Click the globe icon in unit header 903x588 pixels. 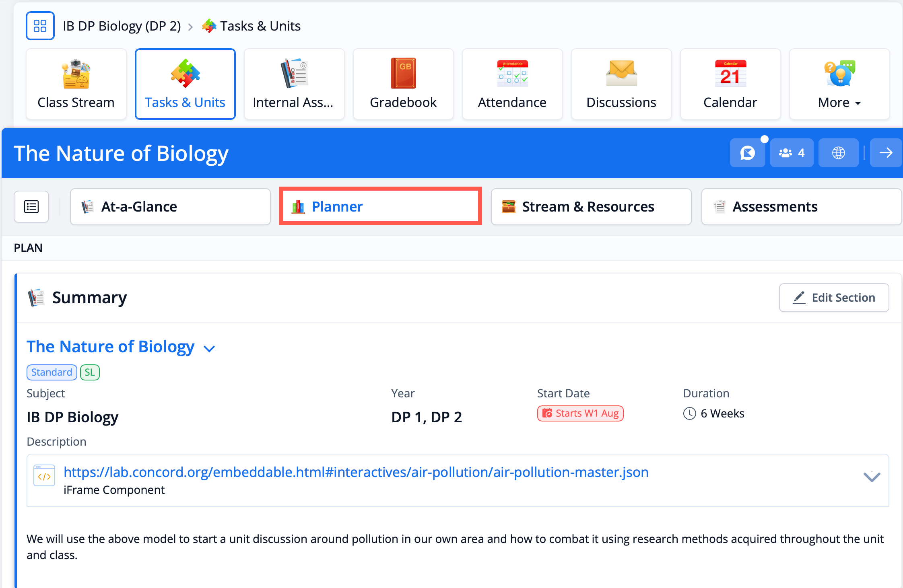pos(838,153)
